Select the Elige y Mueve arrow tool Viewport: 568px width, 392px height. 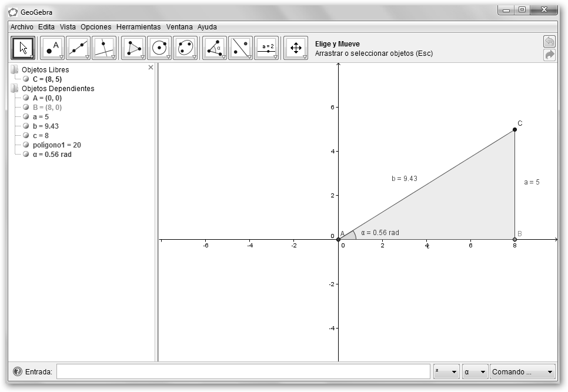point(23,48)
